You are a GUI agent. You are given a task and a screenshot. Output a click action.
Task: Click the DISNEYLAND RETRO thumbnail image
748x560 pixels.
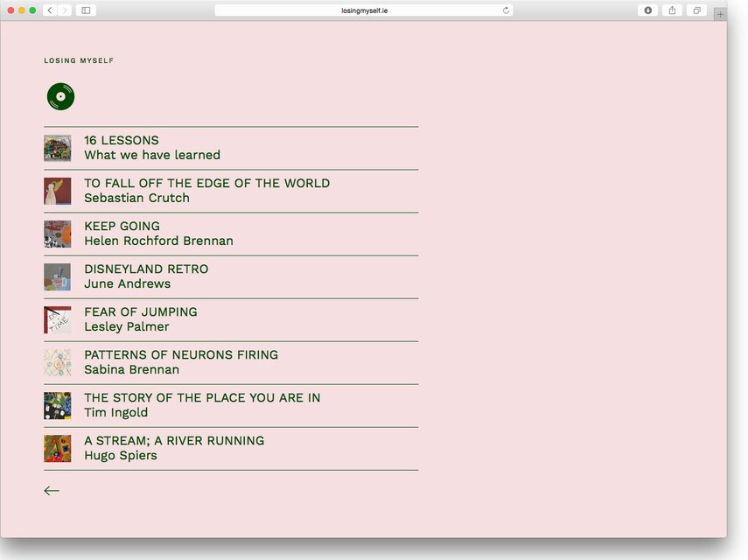click(58, 277)
